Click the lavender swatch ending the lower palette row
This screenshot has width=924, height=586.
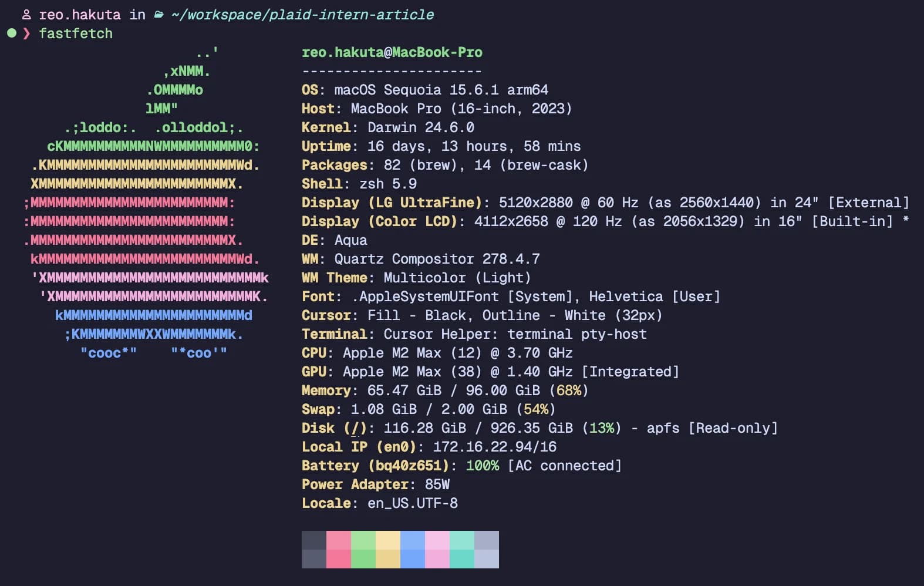[x=487, y=559]
